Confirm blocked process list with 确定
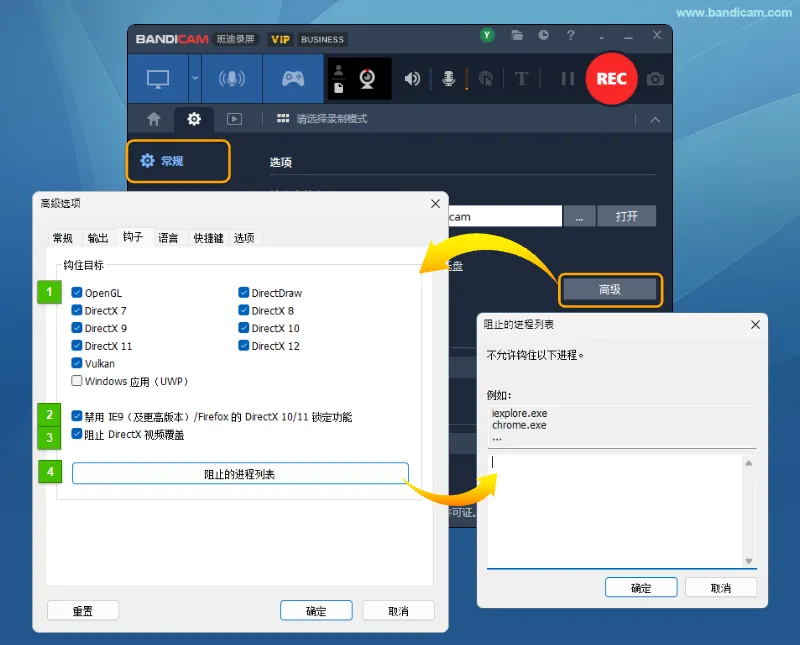800x645 pixels. coord(641,587)
